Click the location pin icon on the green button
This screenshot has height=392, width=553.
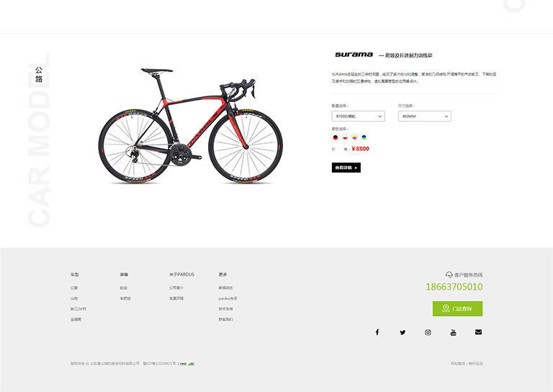[446, 308]
